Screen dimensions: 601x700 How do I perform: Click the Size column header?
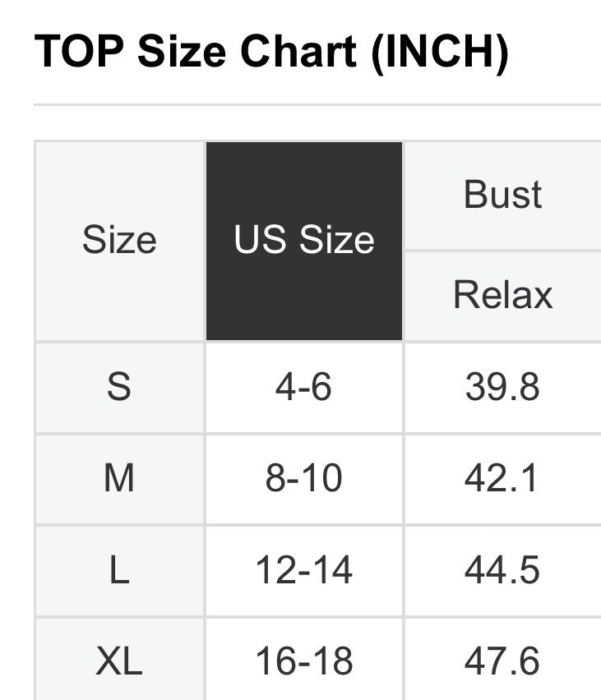[x=119, y=241]
